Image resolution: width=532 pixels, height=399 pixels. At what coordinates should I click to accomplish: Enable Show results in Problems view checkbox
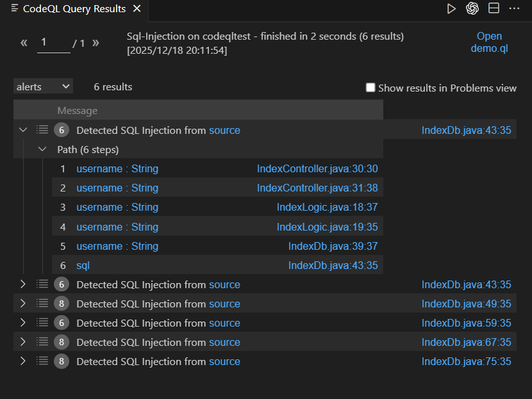pos(370,88)
